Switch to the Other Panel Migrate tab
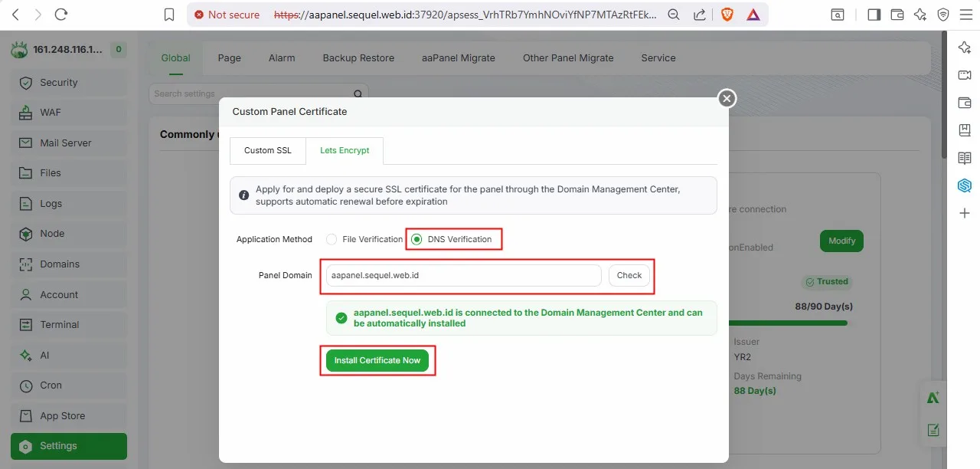980x469 pixels. click(x=568, y=58)
